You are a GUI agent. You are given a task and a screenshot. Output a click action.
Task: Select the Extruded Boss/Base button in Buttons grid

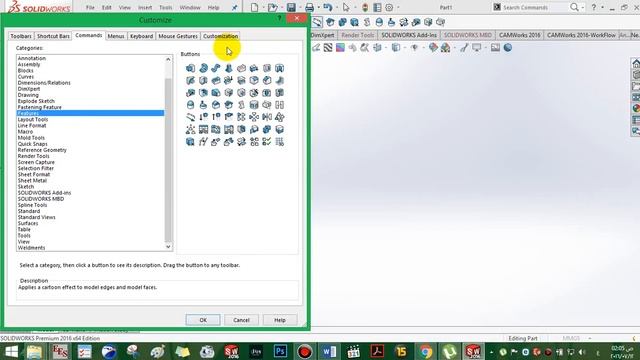[190, 68]
